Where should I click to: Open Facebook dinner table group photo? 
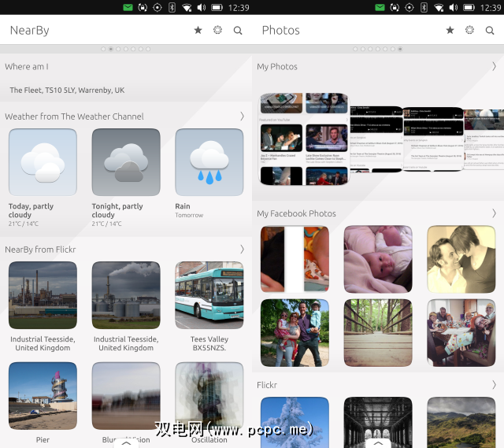pos(461,333)
